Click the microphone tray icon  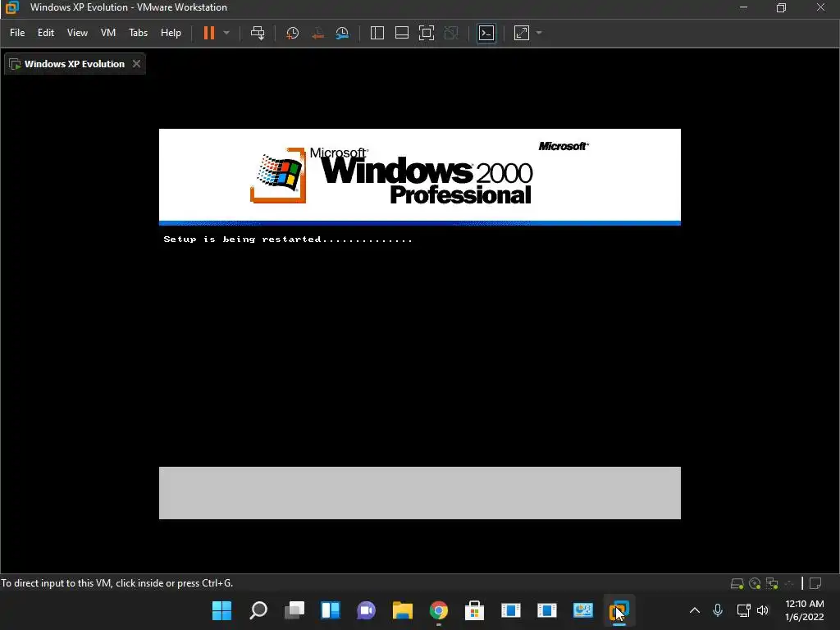718,610
